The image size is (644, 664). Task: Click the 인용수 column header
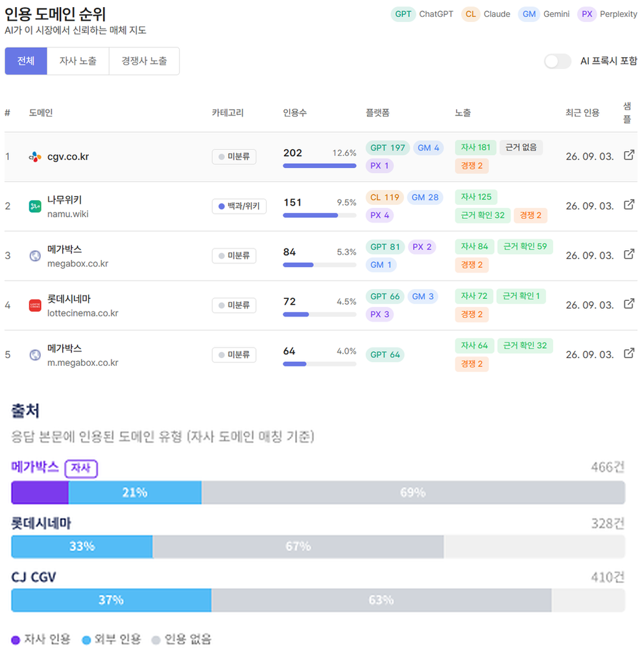(x=294, y=113)
